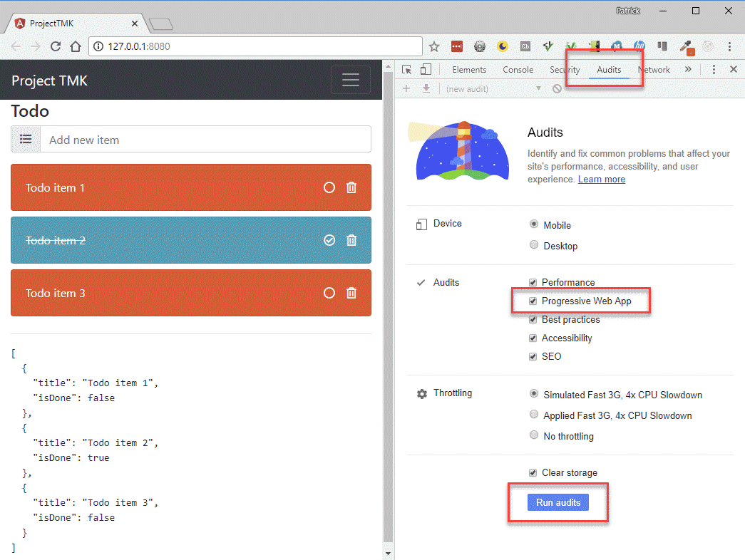
Task: Click trash icon on Todo item 3
Action: click(x=351, y=293)
